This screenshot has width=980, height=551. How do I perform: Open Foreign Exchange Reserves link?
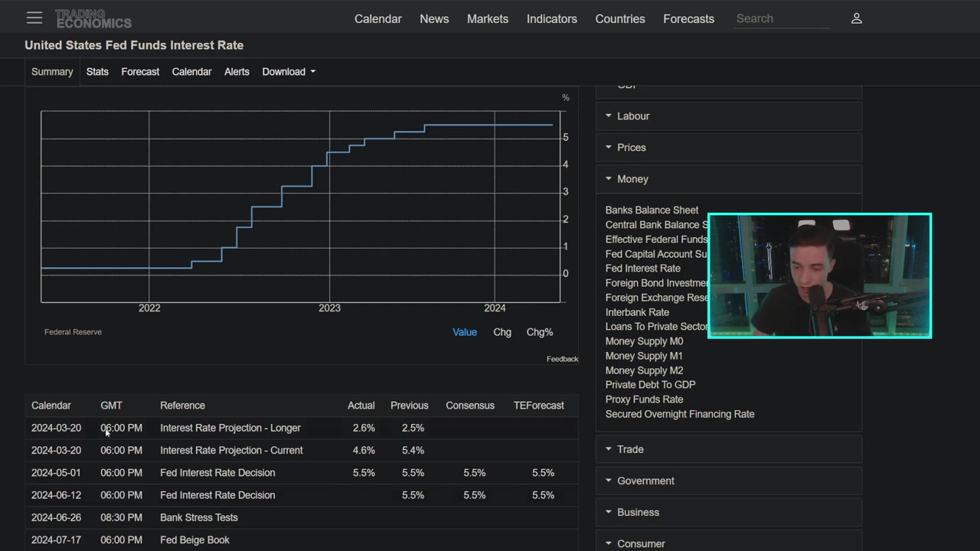pyautogui.click(x=656, y=298)
